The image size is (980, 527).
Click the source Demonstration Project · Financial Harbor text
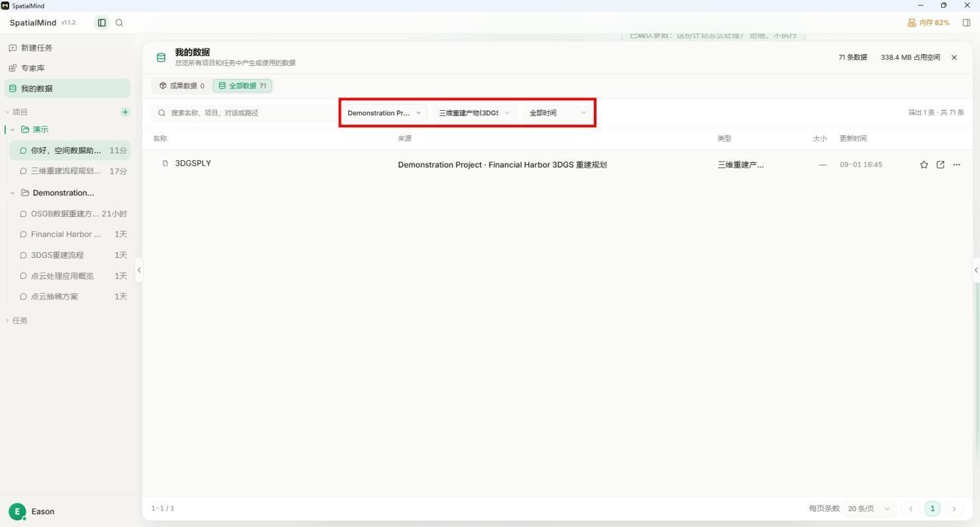pyautogui.click(x=502, y=165)
